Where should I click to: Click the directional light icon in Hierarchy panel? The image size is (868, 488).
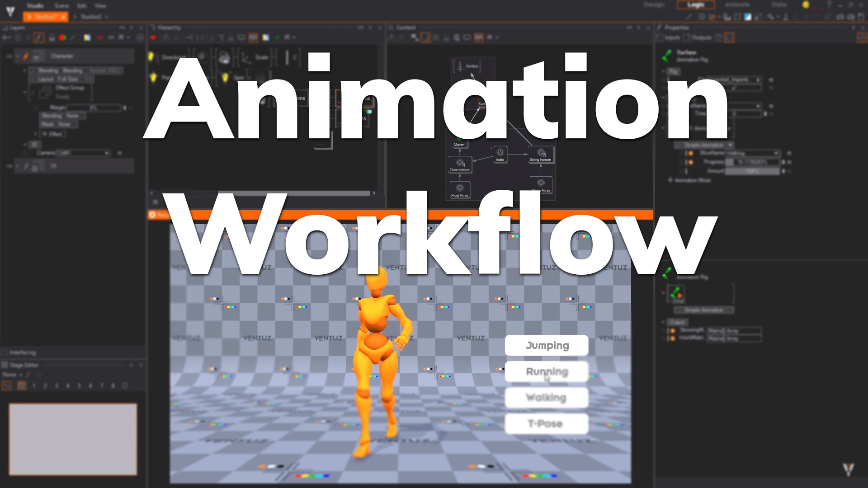[x=151, y=56]
